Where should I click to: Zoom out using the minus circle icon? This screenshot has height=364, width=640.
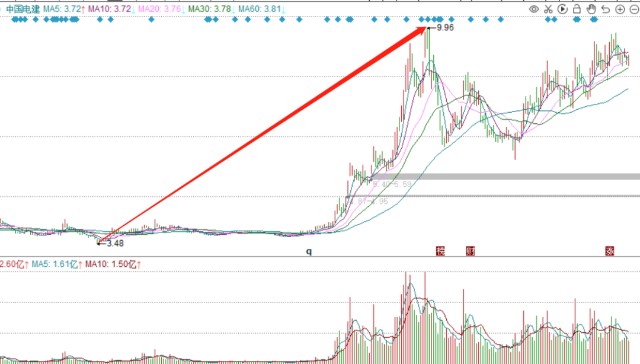click(634, 9)
